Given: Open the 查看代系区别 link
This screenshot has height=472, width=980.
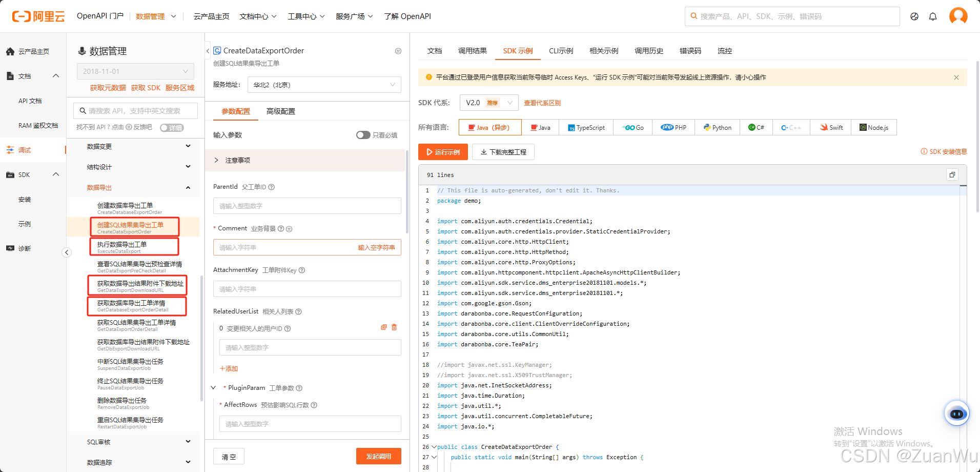Looking at the screenshot, I should pyautogui.click(x=542, y=103).
